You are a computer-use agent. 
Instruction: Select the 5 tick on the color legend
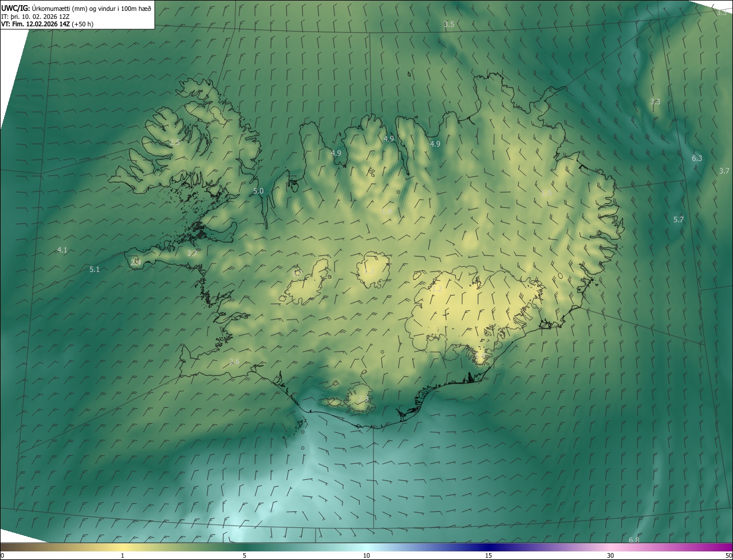coord(245,555)
